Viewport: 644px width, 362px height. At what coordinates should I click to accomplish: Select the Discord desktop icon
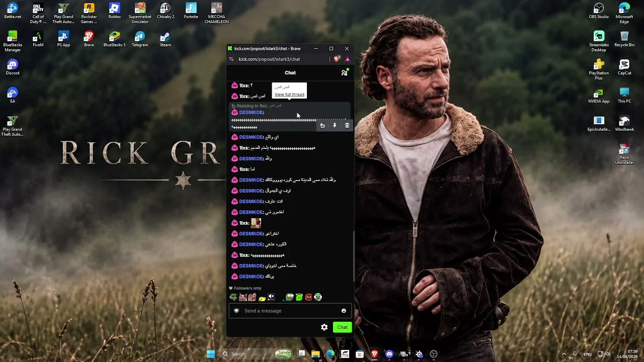tap(13, 67)
